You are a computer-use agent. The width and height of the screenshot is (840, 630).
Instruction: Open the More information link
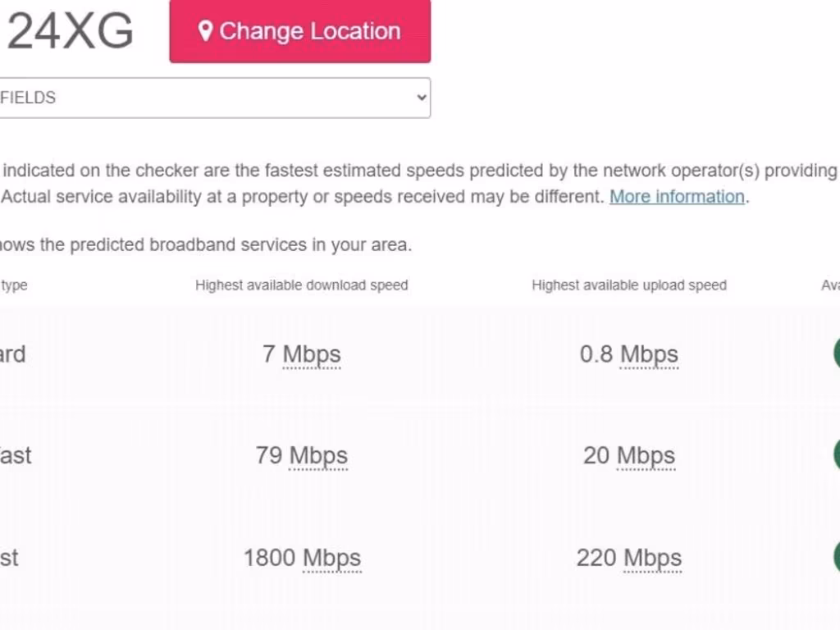click(x=677, y=197)
